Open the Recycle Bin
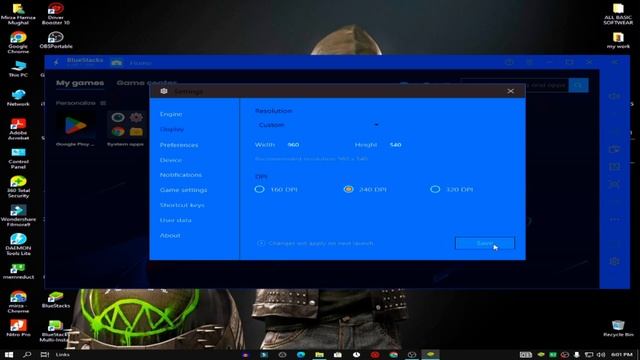This screenshot has height=360, width=640. 618,328
